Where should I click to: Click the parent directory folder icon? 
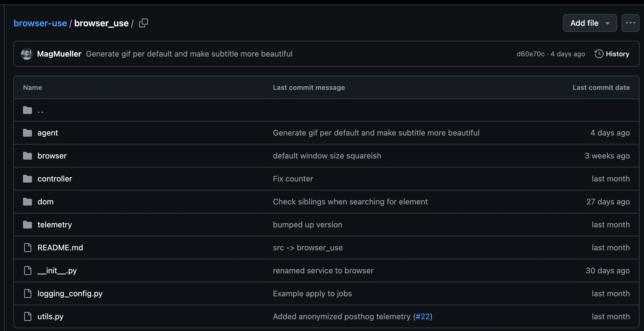click(x=27, y=110)
